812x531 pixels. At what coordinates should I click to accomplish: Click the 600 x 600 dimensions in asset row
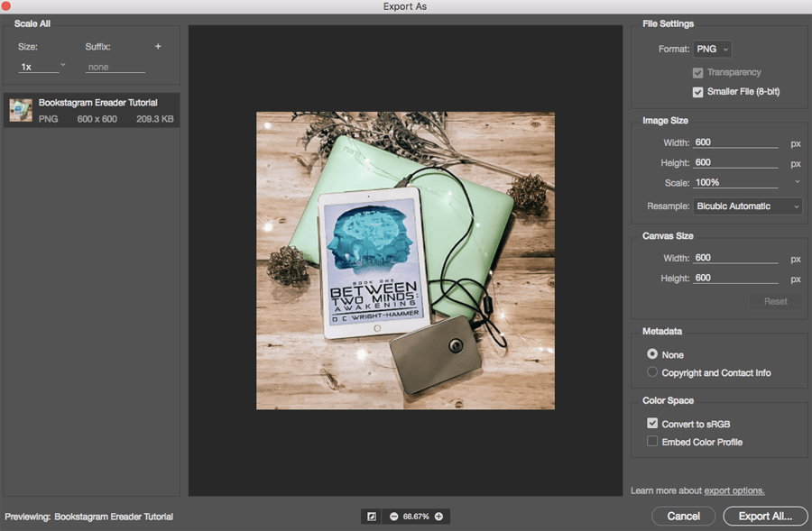[x=97, y=119]
